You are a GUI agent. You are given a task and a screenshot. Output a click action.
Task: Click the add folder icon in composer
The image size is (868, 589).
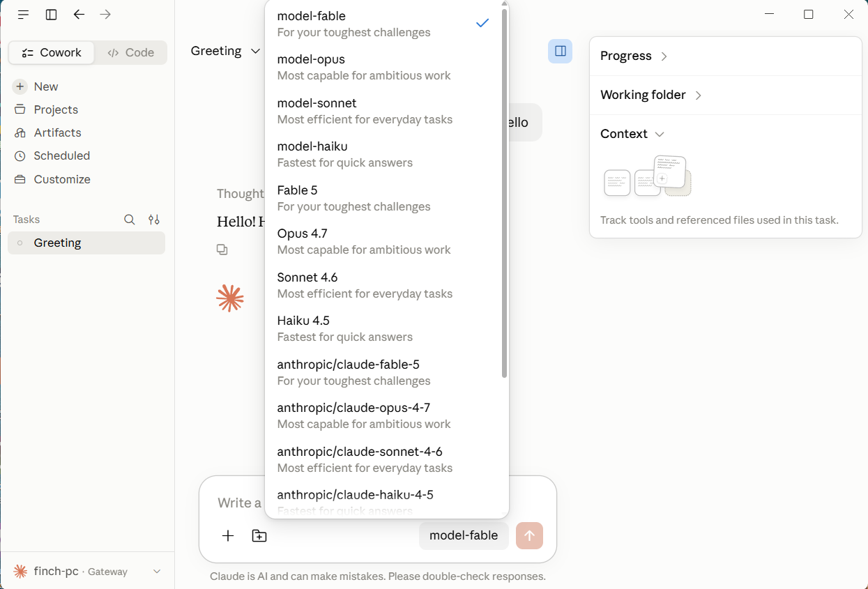click(259, 535)
